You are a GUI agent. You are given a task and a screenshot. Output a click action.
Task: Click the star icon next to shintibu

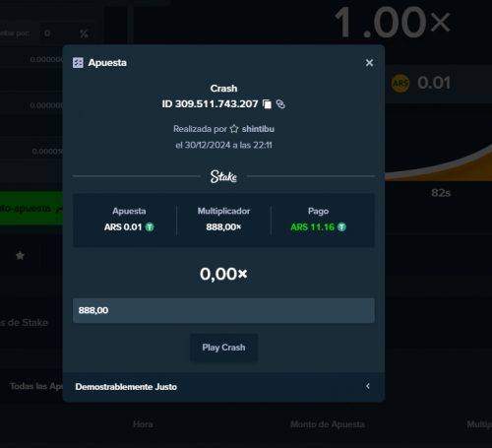click(234, 129)
